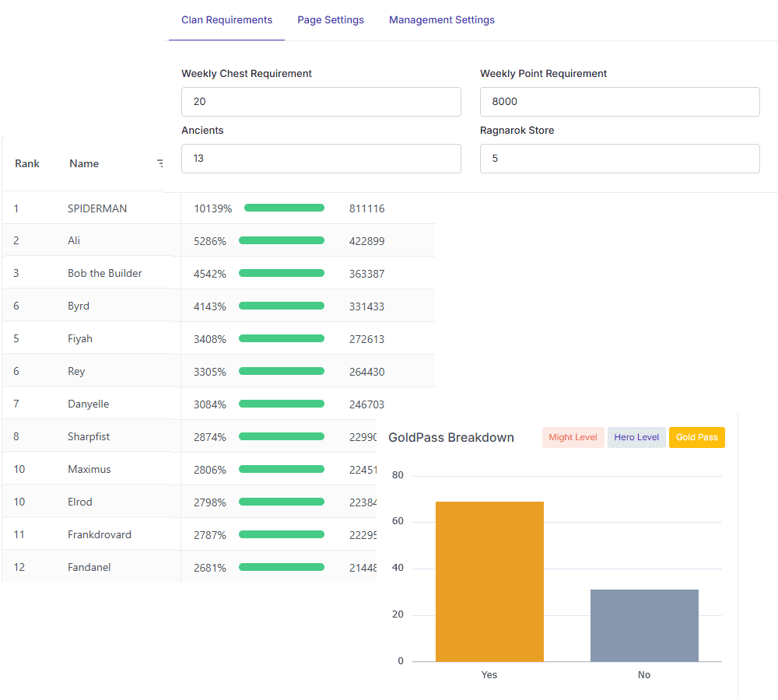Select the 3408% percentage in Fiyah's row
Image resolution: width=778 pixels, height=700 pixels.
210,339
